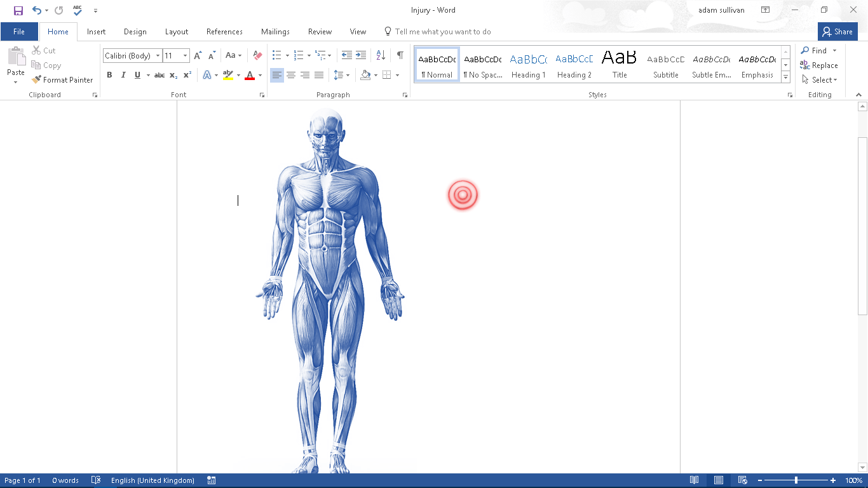
Task: Select the Format Painter tool
Action: pos(62,79)
